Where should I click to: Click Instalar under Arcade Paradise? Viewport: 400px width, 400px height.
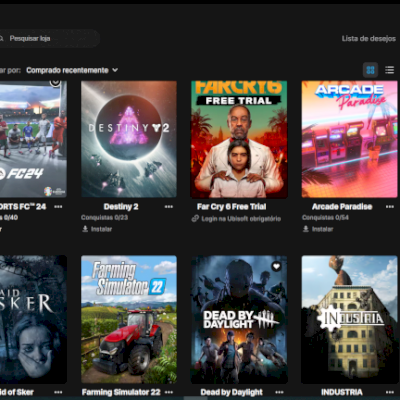pyautogui.click(x=318, y=229)
